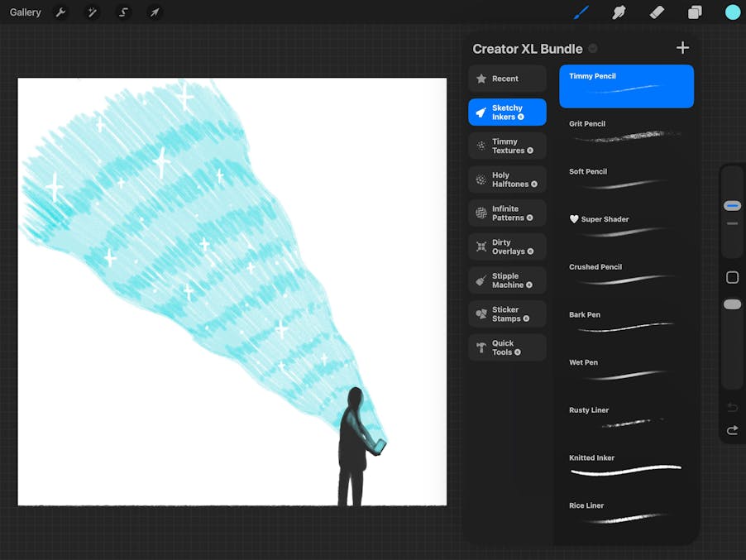Screen dimensions: 746x560
Task: Tap the square modify button on sidebar
Action: click(732, 277)
